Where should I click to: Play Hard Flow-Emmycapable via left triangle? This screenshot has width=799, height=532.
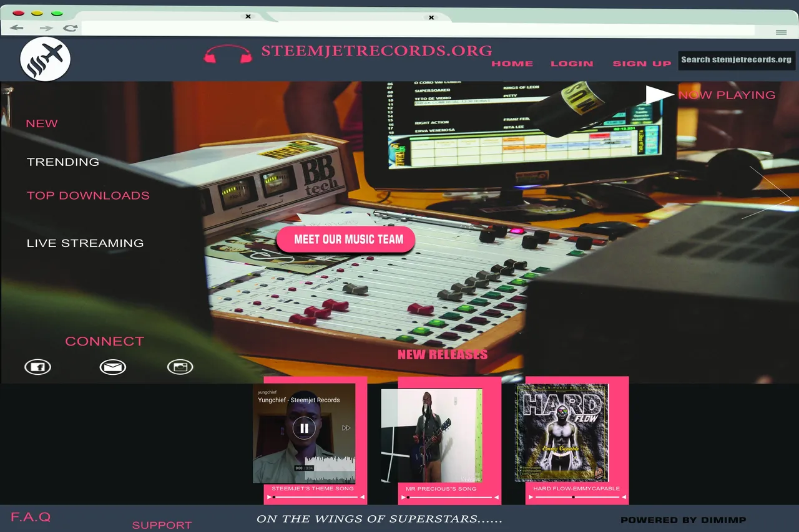point(531,497)
